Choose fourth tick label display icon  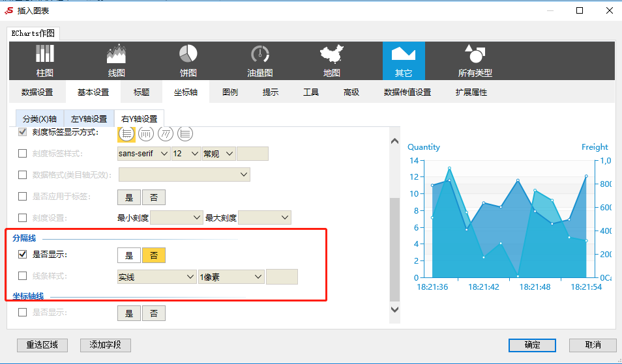pyautogui.click(x=185, y=134)
